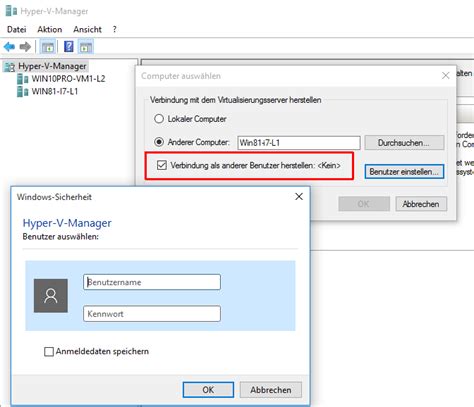Toggle the action pane toolbar icon
The width and height of the screenshot is (474, 407).
click(x=86, y=47)
